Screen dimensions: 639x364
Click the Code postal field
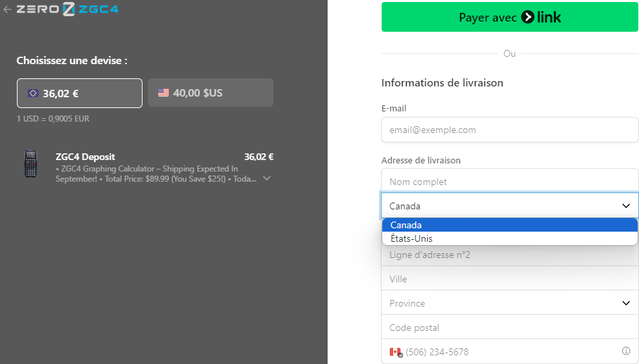509,328
